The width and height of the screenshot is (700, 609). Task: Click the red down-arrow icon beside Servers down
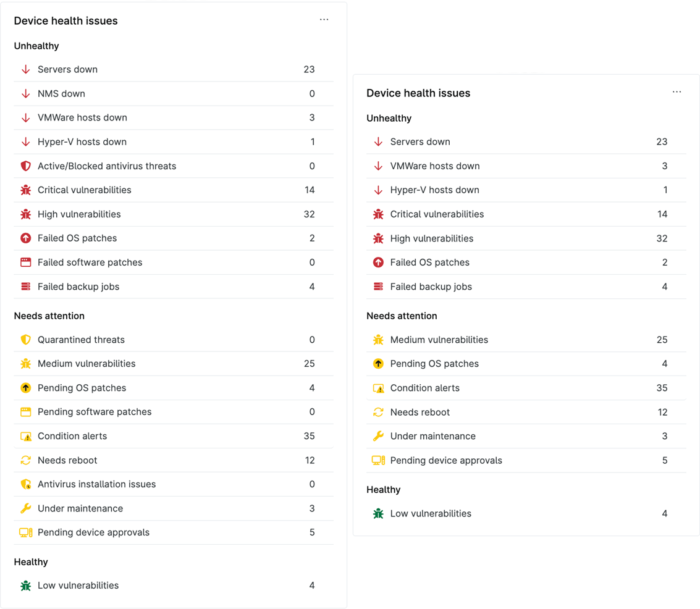click(x=25, y=69)
